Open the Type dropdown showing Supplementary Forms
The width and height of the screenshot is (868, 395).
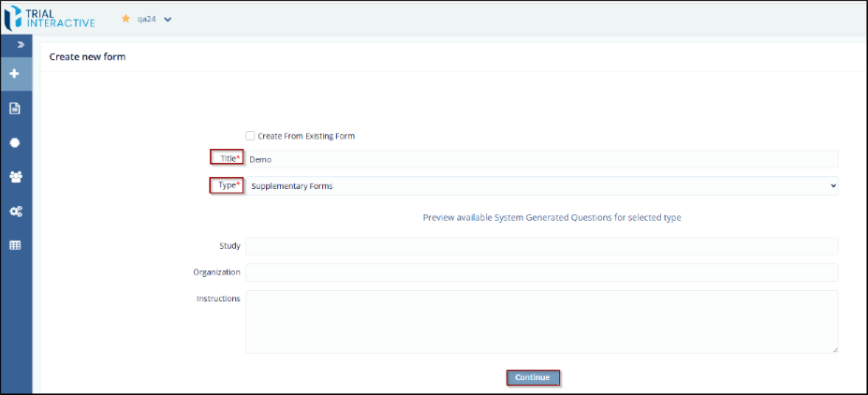(541, 186)
